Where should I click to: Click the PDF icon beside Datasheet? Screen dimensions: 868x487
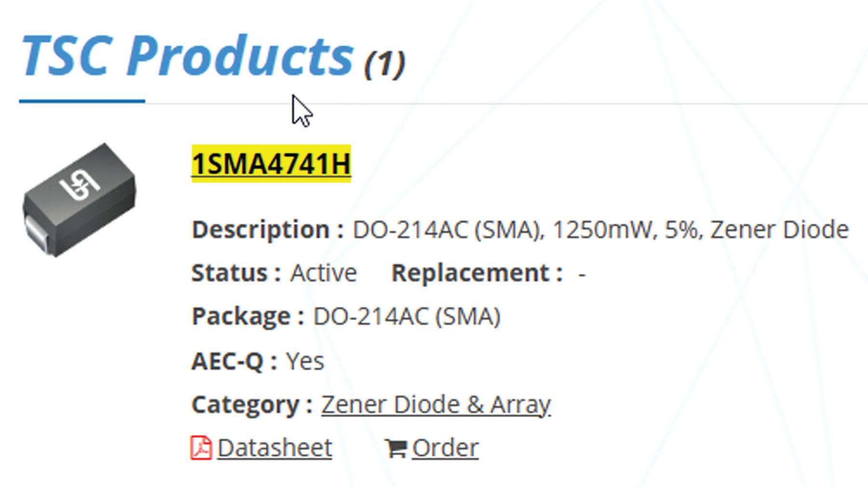tap(201, 448)
